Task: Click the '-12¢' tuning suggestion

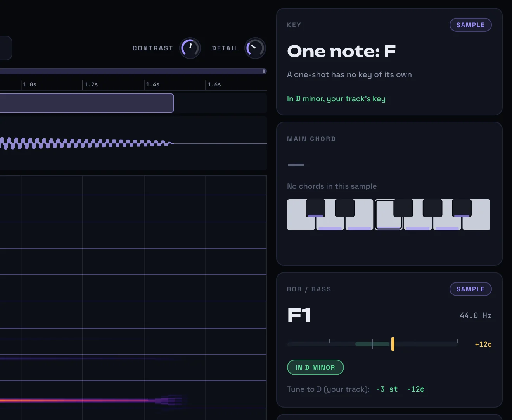Action: click(415, 389)
